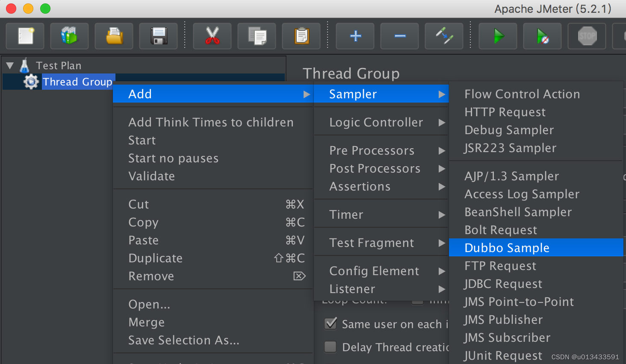Click the green zoom window button

click(x=45, y=9)
